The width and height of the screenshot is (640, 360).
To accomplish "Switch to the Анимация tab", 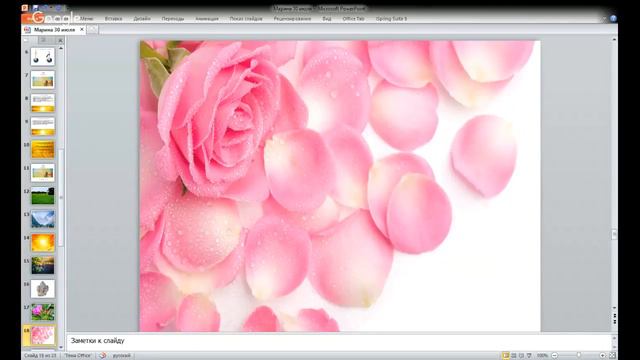I will [x=207, y=19].
